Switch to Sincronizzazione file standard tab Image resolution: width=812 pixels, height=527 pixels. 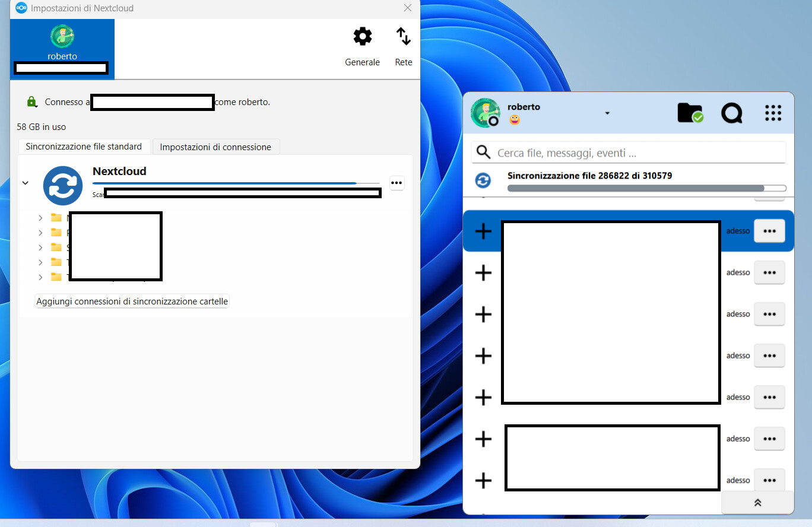(x=84, y=147)
